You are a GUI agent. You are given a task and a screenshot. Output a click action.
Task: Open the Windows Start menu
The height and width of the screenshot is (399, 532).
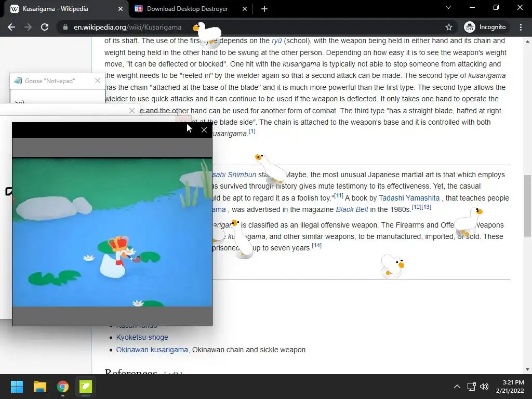tap(17, 387)
